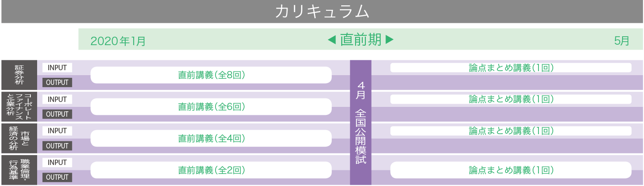This screenshot has height=186, width=644.
Task: Click INPUT tag in the 証券分析 row
Action: (x=57, y=68)
